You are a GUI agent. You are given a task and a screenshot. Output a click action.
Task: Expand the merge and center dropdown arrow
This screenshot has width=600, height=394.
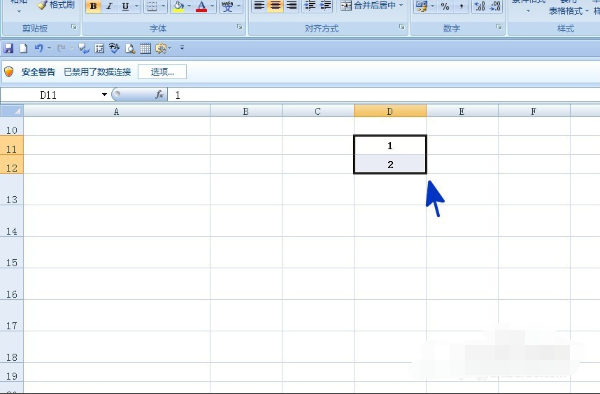pyautogui.click(x=401, y=5)
